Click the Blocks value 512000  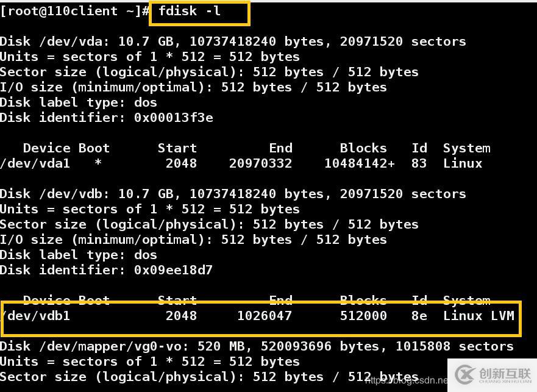pos(363,316)
